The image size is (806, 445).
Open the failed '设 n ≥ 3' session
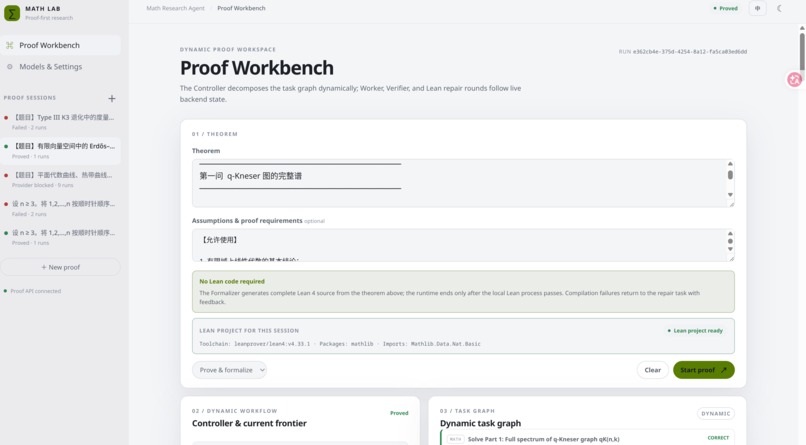[x=61, y=208]
